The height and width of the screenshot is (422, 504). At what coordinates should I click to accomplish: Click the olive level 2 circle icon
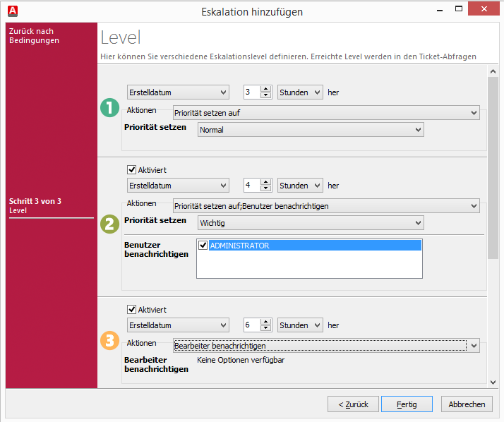click(x=109, y=224)
